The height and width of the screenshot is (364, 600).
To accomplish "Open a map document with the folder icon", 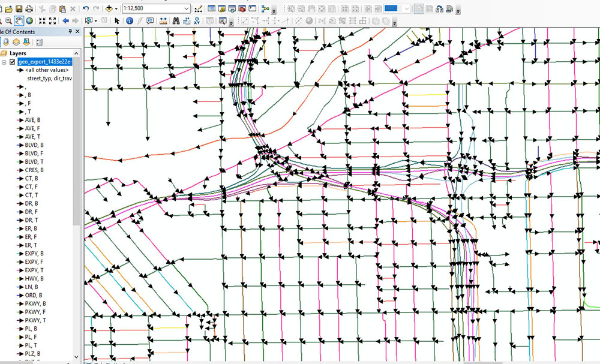I will pyautogui.click(x=8, y=8).
